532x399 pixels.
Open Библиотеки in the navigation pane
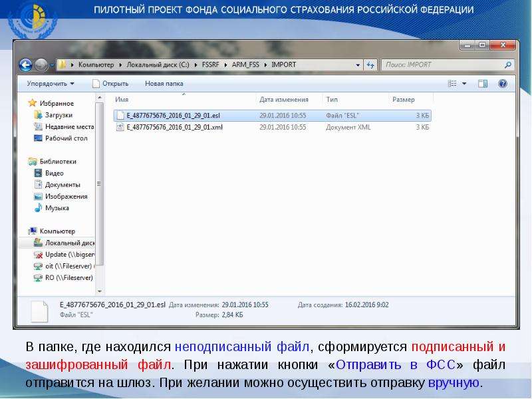[58, 162]
